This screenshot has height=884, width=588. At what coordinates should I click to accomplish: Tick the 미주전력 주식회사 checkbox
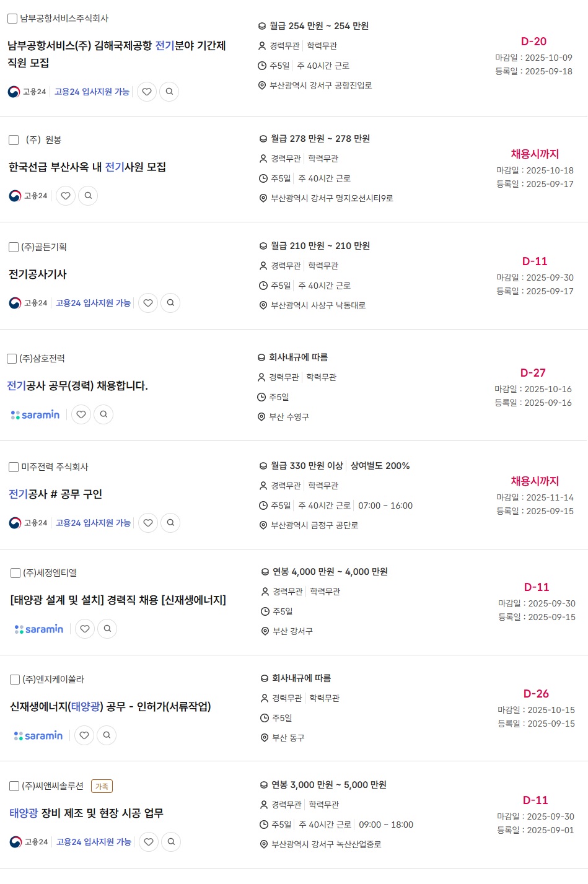(14, 467)
